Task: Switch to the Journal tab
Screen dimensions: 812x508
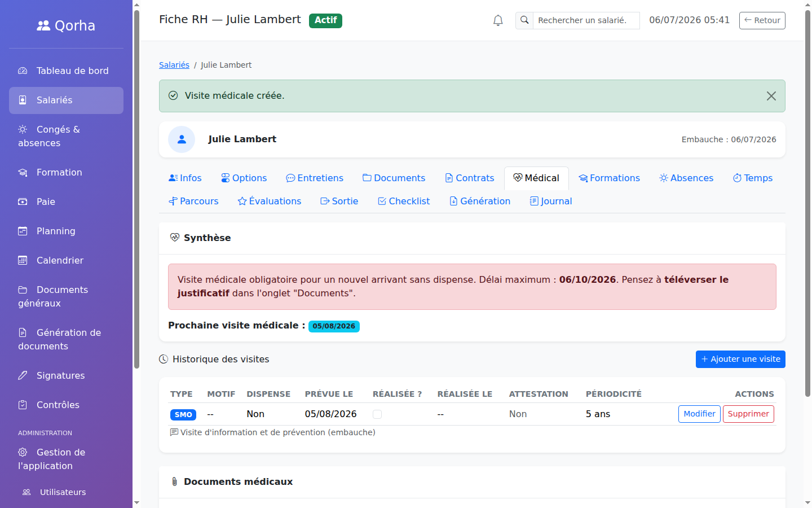Action: (x=551, y=201)
